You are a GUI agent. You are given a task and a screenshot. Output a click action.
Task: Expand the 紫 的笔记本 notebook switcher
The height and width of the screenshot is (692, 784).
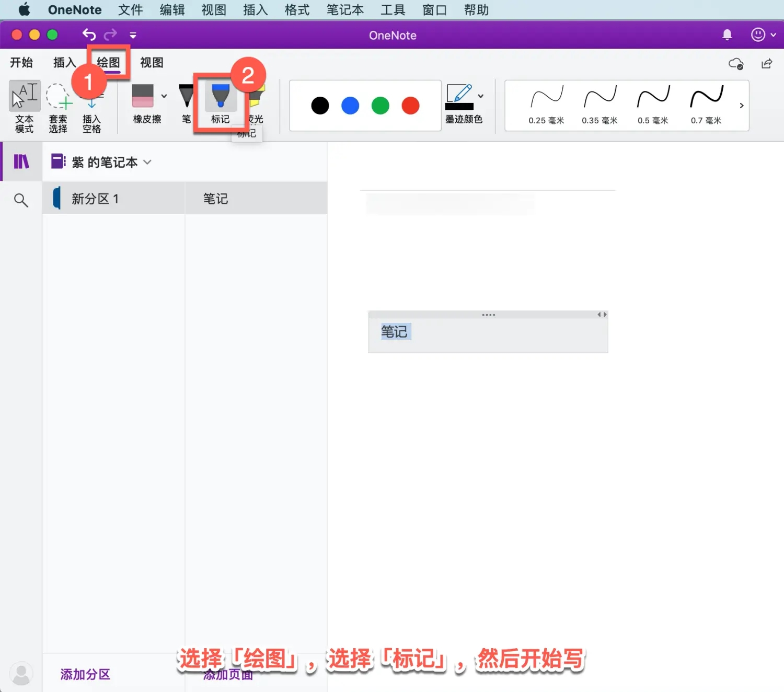tap(147, 162)
